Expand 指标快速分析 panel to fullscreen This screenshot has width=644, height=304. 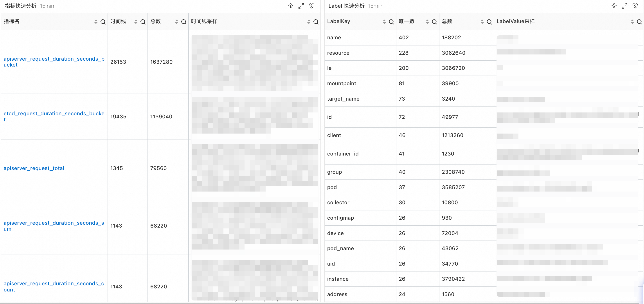click(301, 6)
